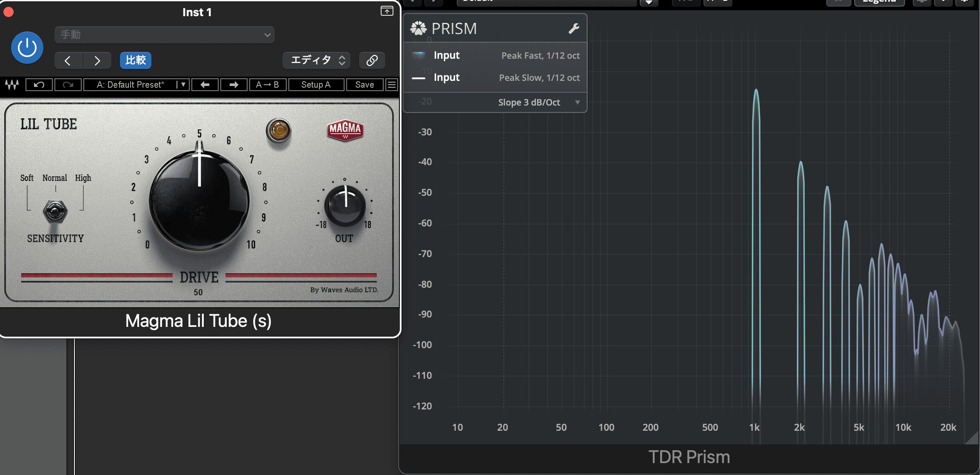Image resolution: width=980 pixels, height=475 pixels.
Task: Open Prism wrench settings icon
Action: click(x=574, y=29)
